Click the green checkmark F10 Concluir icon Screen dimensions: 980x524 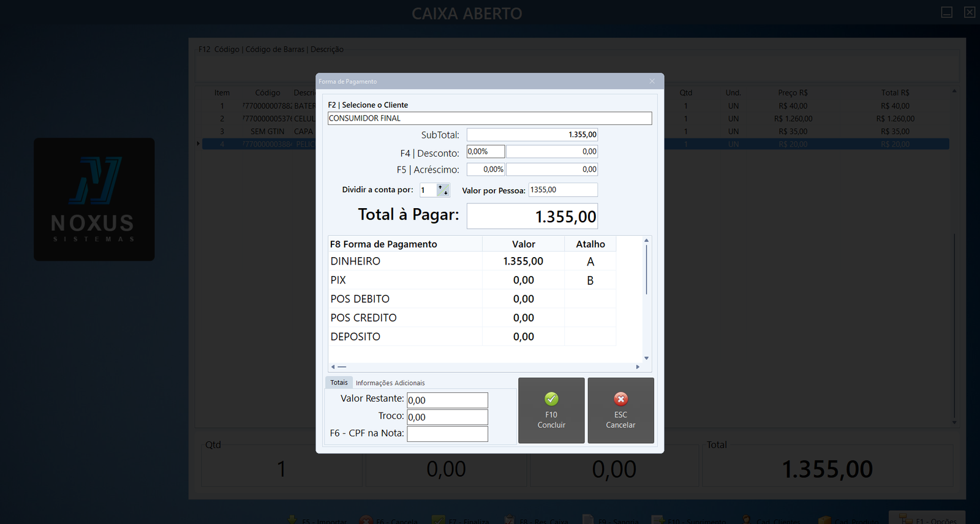pyautogui.click(x=551, y=399)
